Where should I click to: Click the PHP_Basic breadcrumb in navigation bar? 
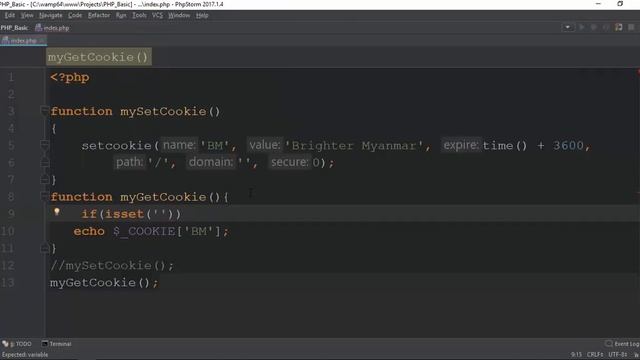14,28
